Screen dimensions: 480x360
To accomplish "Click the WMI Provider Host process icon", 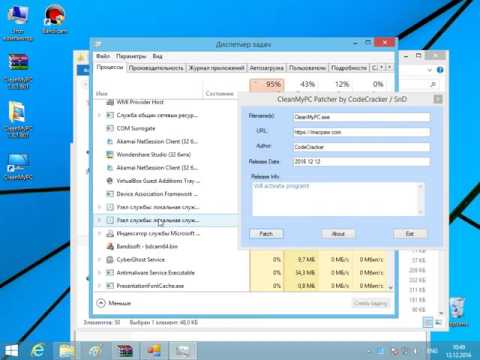I will point(110,102).
